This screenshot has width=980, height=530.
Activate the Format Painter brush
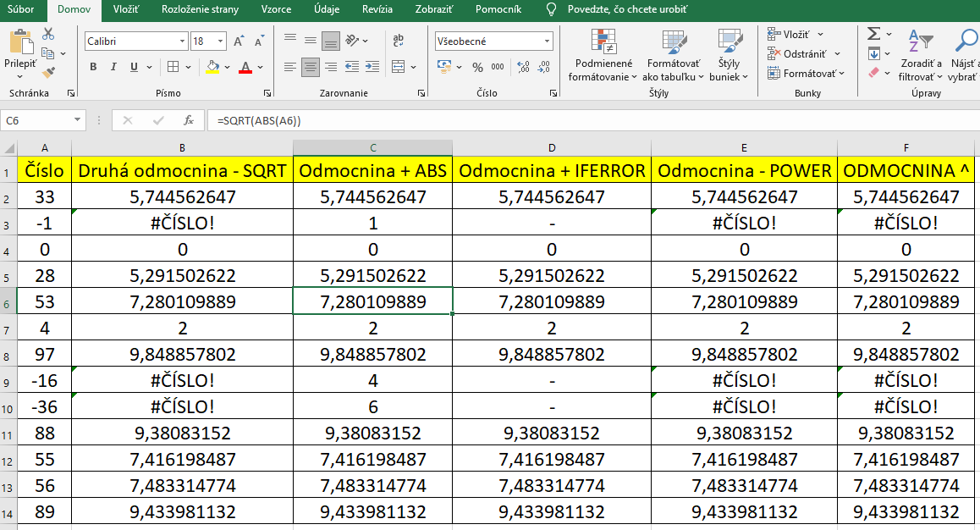(x=48, y=73)
